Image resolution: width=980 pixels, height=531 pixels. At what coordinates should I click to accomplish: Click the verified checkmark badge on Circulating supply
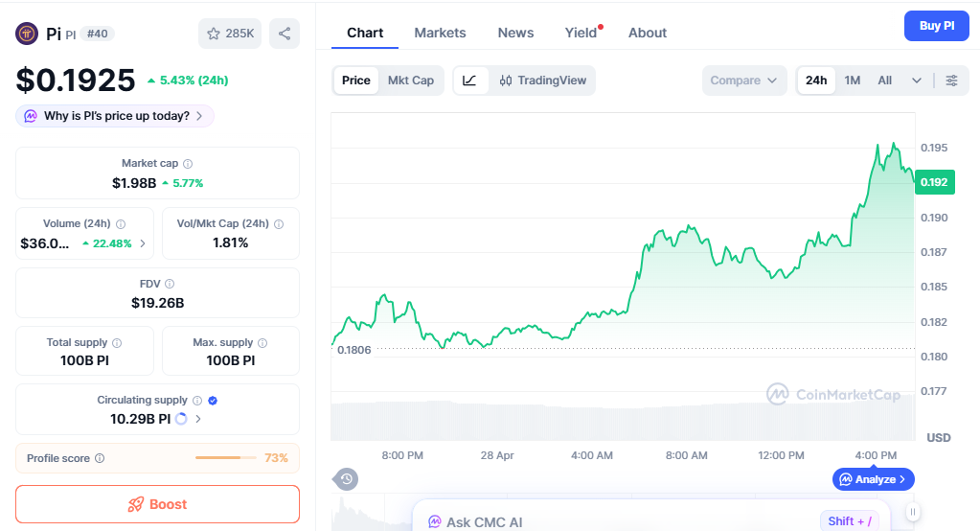click(213, 401)
